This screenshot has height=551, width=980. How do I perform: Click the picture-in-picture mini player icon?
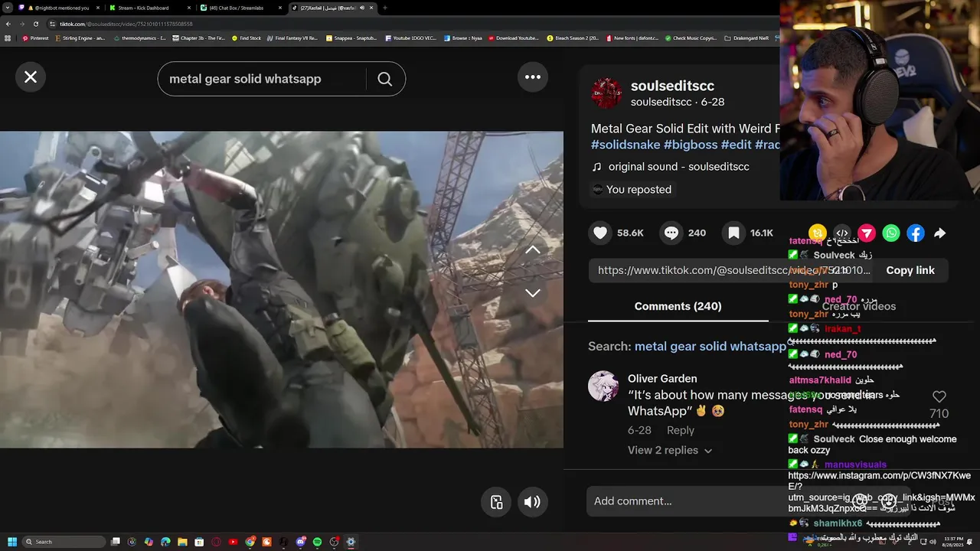pyautogui.click(x=496, y=502)
